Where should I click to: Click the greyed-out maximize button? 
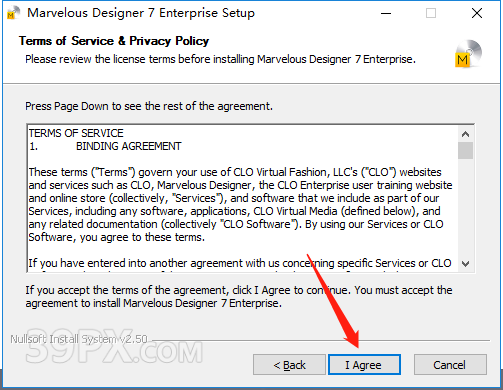click(431, 13)
